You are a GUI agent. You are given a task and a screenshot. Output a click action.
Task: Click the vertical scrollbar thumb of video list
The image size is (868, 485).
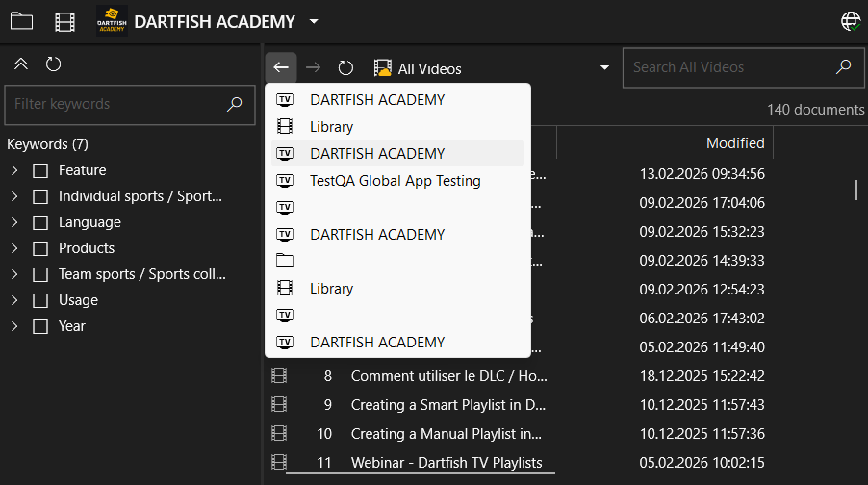coord(856,190)
